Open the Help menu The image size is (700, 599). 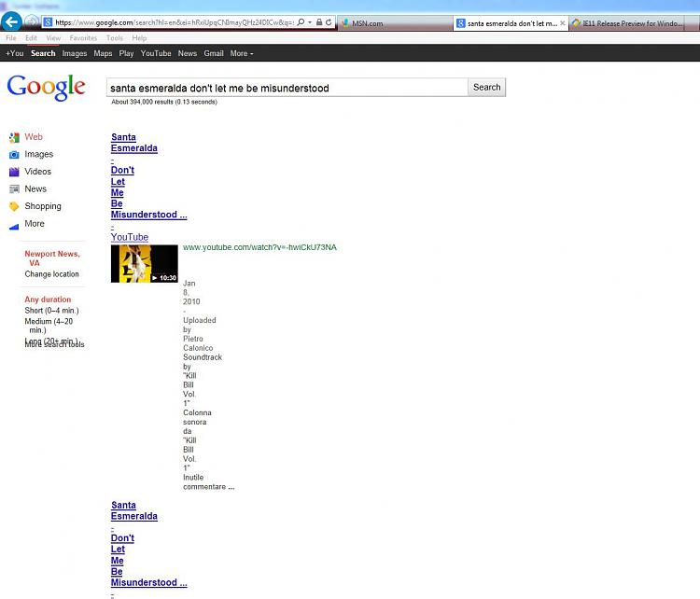139,38
